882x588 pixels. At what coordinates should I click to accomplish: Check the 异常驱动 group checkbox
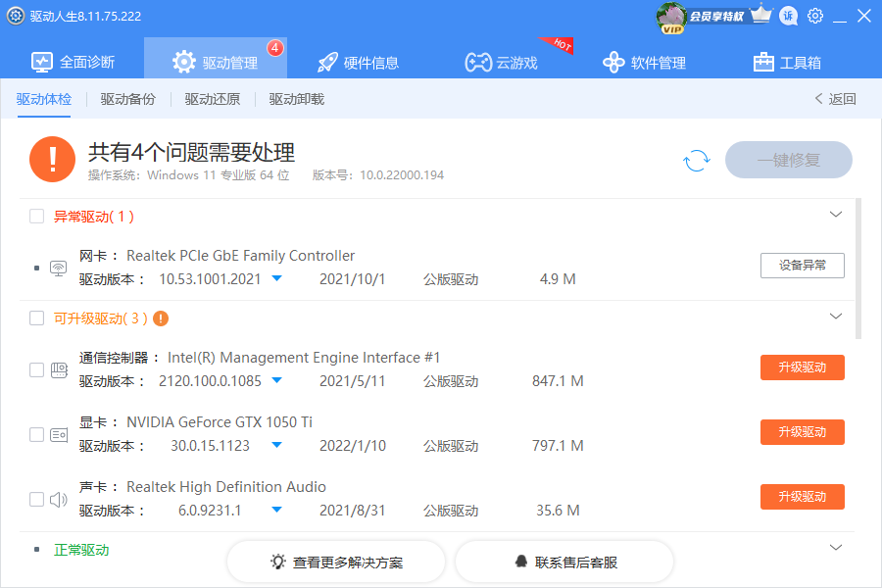pos(36,216)
